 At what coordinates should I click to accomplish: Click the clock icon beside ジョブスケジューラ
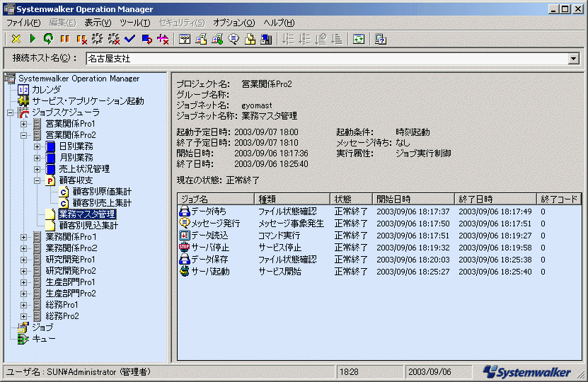pos(23,112)
